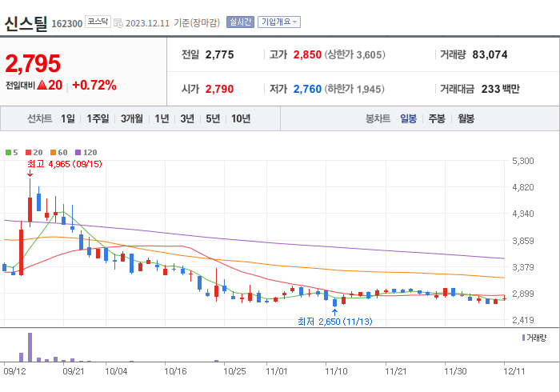Click the 5,300 price axis label
Image resolution: width=560 pixels, height=392 pixels.
coord(523,161)
